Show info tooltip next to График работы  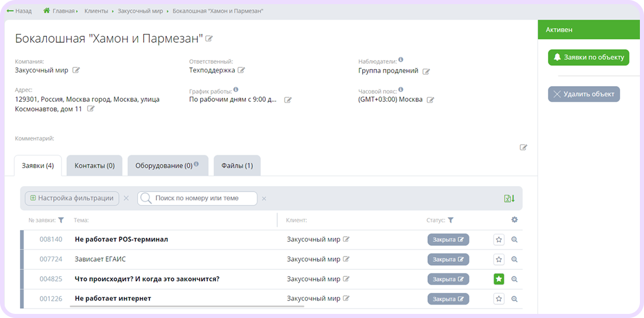click(236, 90)
